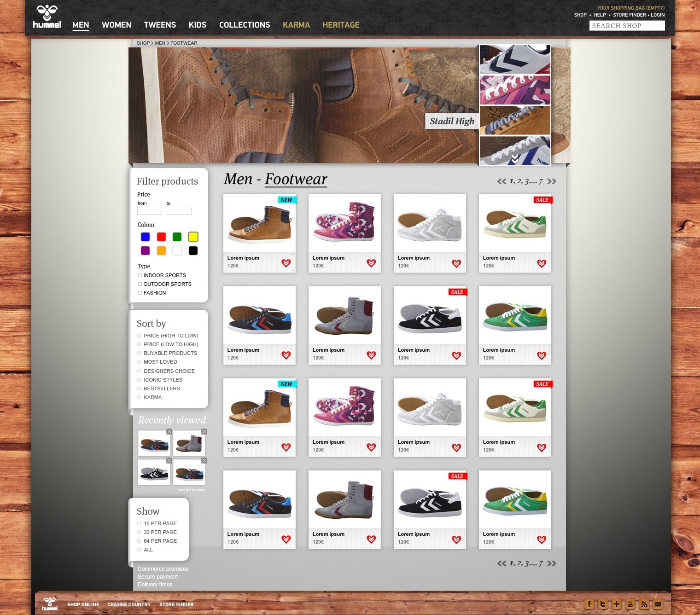Choose 32 per page in Show
The height and width of the screenshot is (615, 700).
point(139,532)
